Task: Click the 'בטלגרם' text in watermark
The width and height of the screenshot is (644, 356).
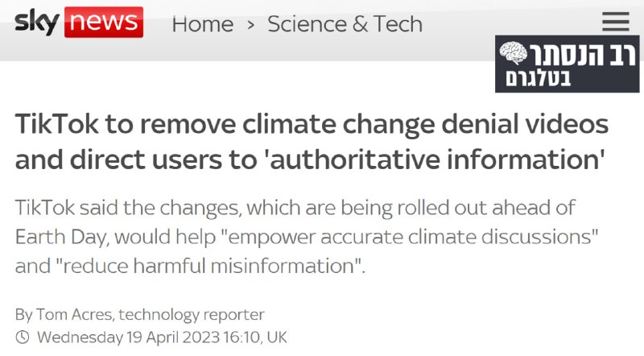Action: point(549,79)
